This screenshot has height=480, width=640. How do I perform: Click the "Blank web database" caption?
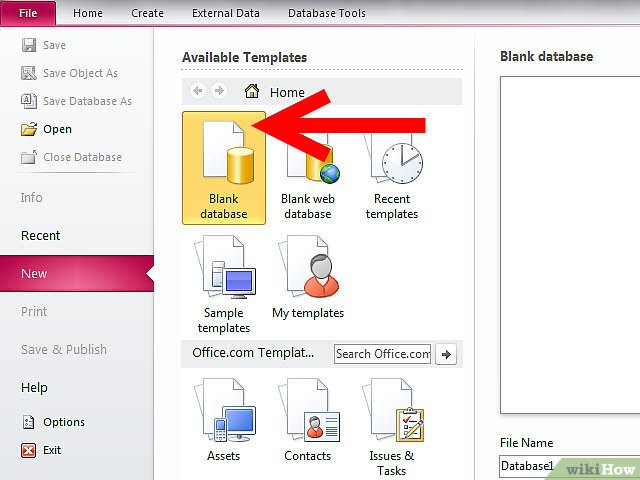click(x=308, y=206)
